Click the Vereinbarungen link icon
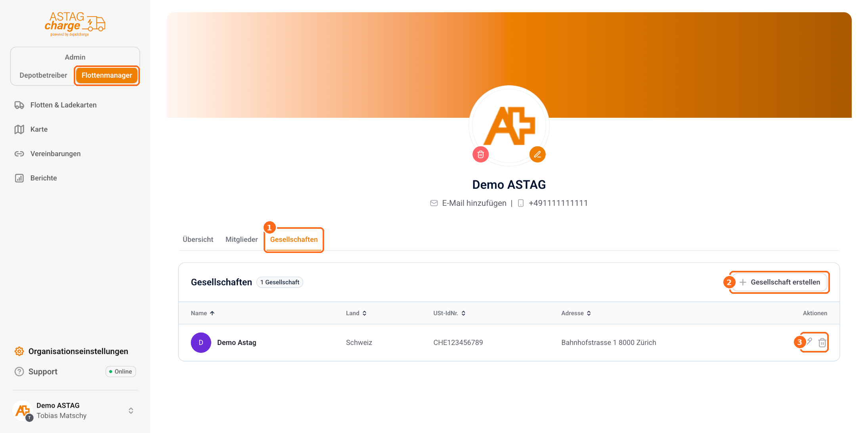 19,154
